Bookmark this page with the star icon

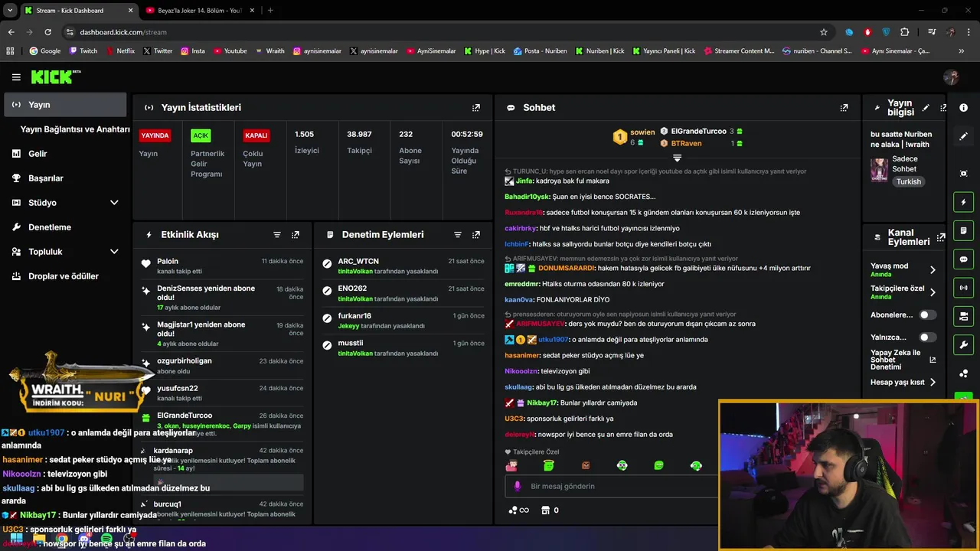[x=824, y=32]
